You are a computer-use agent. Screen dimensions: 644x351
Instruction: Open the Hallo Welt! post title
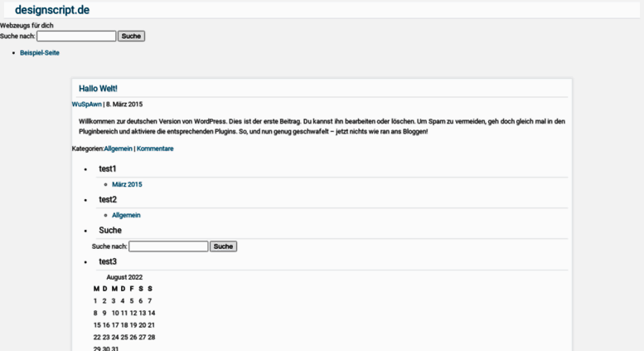(x=98, y=88)
